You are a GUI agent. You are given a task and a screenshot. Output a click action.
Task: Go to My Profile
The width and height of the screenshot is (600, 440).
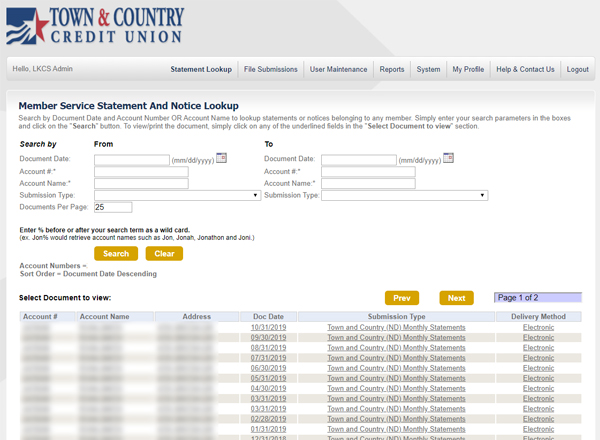[468, 69]
